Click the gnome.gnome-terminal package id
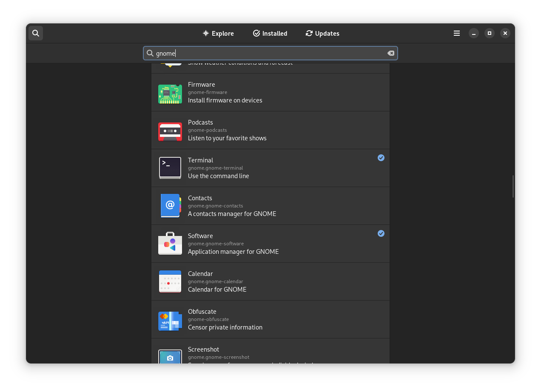Screen dimensions: 541x392 [216, 168]
